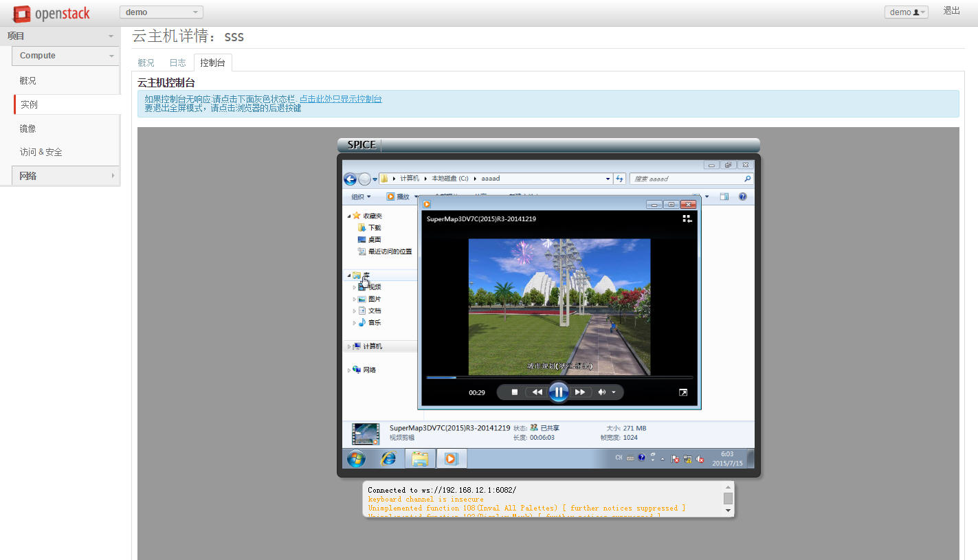
Task: Collapse the Compute sidebar group
Action: [x=66, y=56]
